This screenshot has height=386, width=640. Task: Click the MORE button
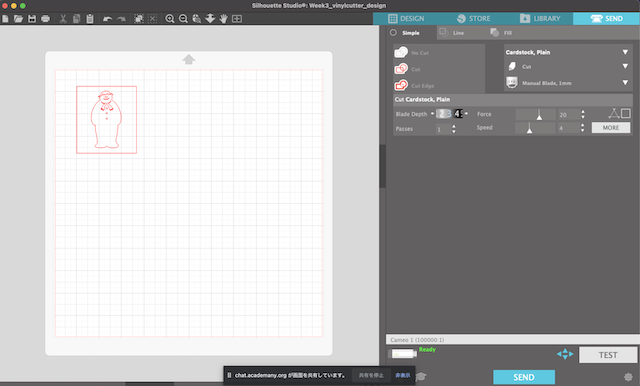(611, 128)
